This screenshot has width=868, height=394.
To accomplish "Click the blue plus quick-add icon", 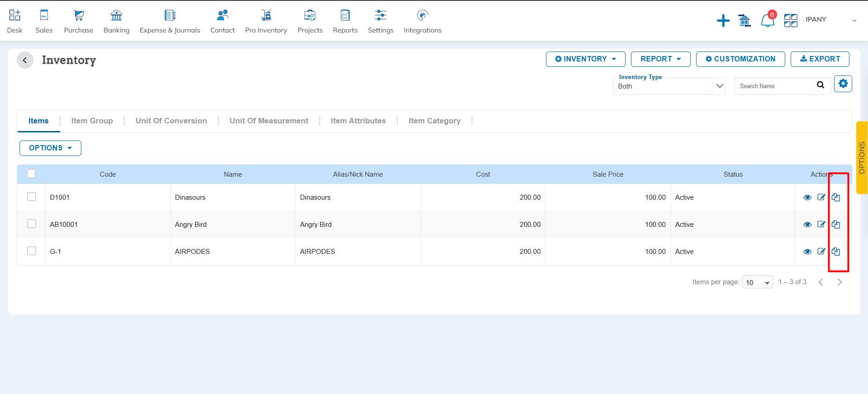I will [x=723, y=20].
